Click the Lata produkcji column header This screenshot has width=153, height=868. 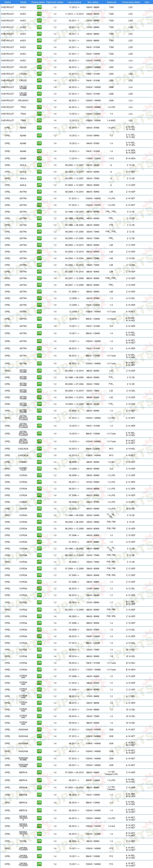[x=74, y=2]
